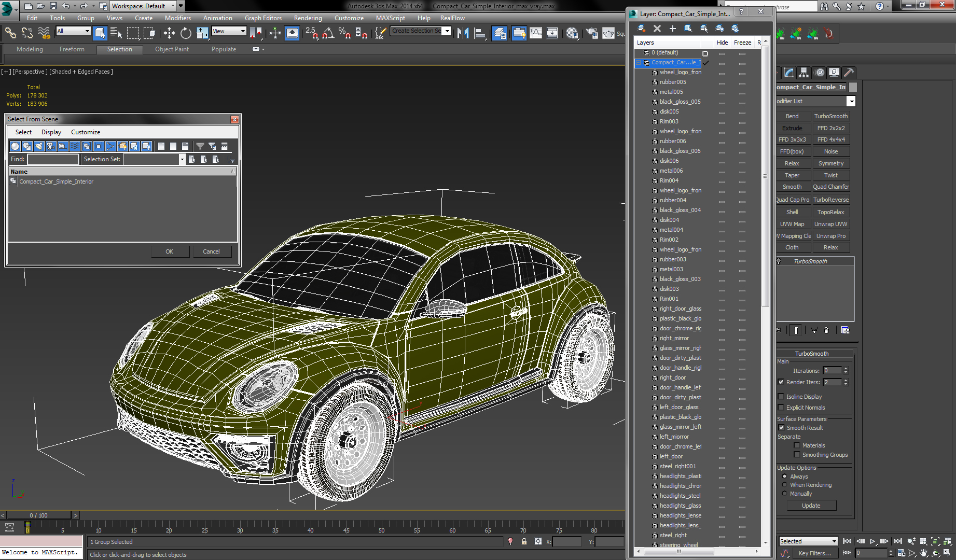Open the Modifier List dropdown
956x560 pixels.
[851, 101]
